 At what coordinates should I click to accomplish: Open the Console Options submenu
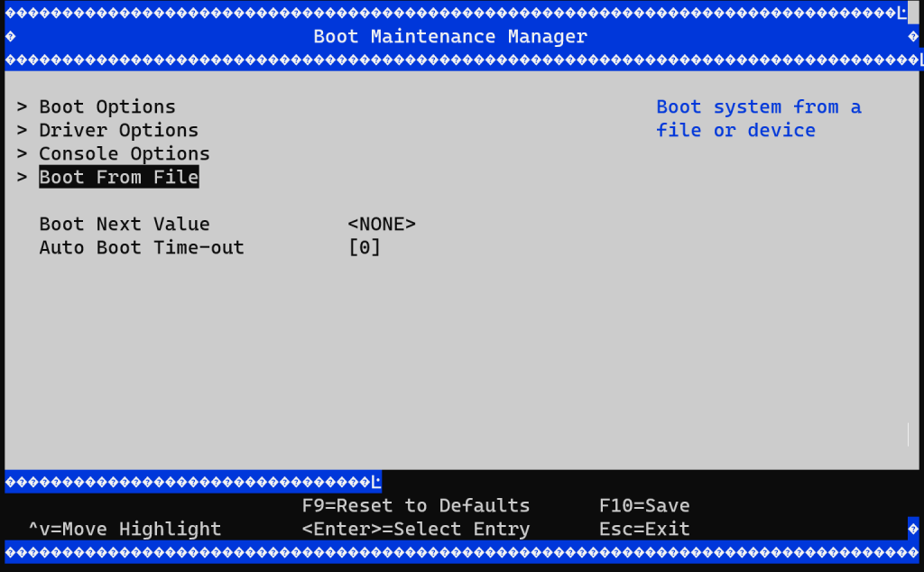point(124,154)
